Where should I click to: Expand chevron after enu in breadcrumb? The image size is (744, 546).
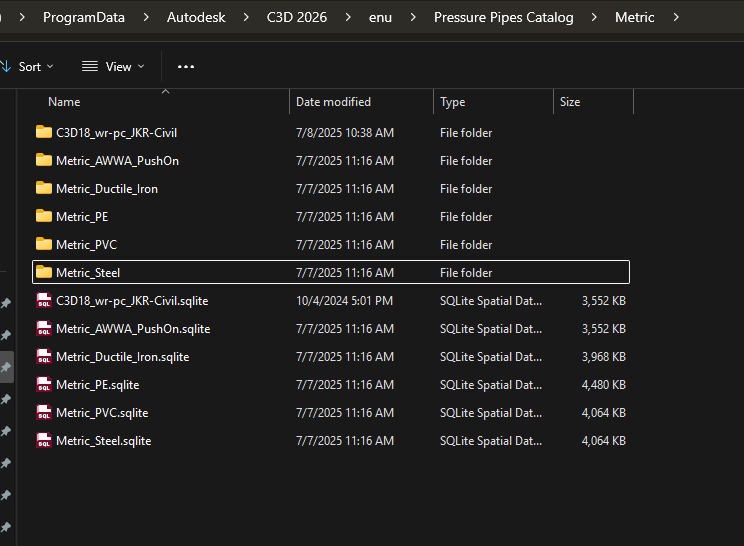click(x=413, y=17)
